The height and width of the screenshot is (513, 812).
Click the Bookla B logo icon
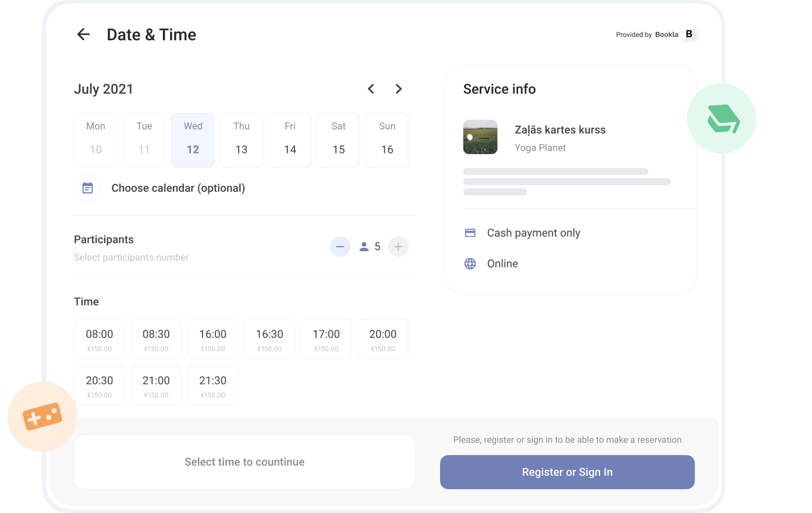pyautogui.click(x=689, y=34)
